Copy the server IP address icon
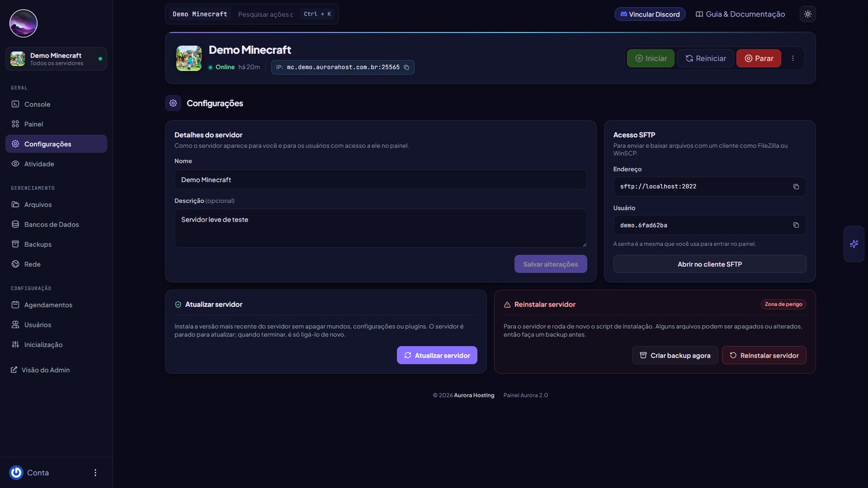The width and height of the screenshot is (868, 488). pyautogui.click(x=406, y=67)
